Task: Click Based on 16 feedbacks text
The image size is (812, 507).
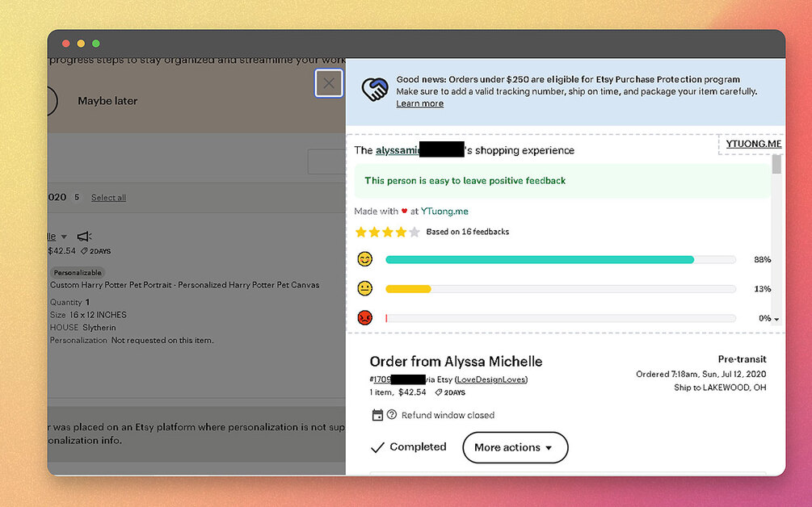Action: point(468,232)
